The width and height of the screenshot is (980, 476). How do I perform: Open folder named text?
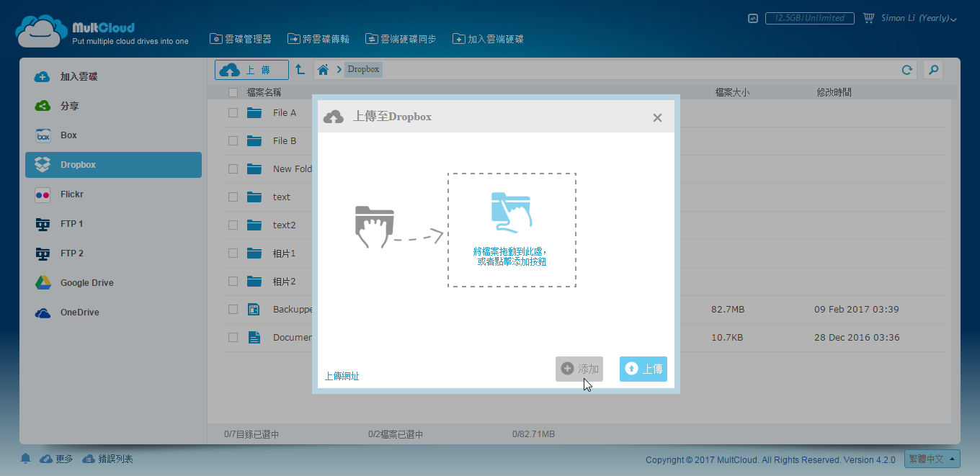tap(282, 197)
